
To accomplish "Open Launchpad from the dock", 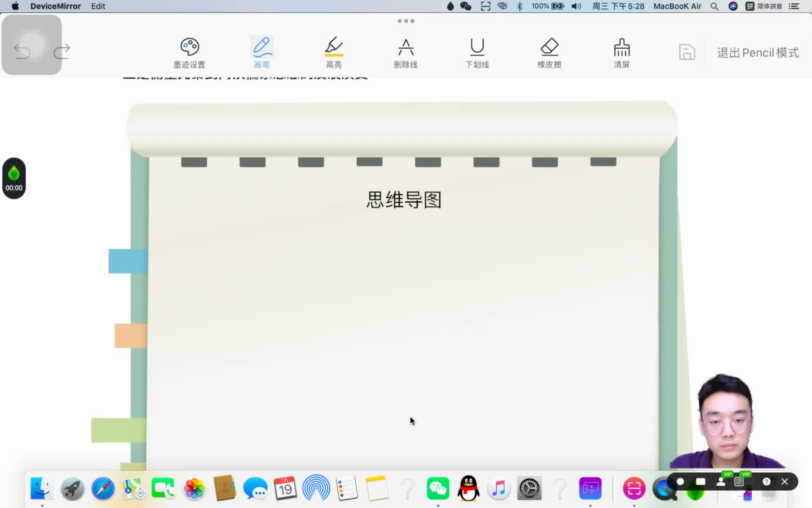I will click(x=72, y=488).
